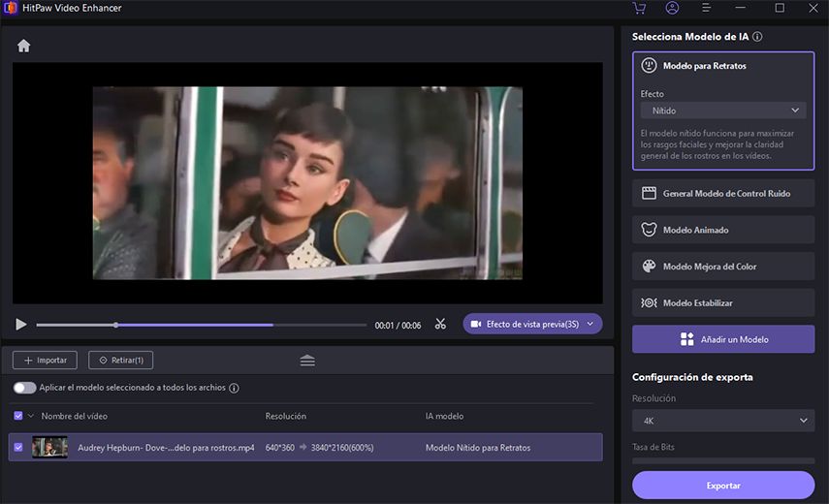Click the playback slider handle
This screenshot has width=829, height=504.
pos(115,325)
